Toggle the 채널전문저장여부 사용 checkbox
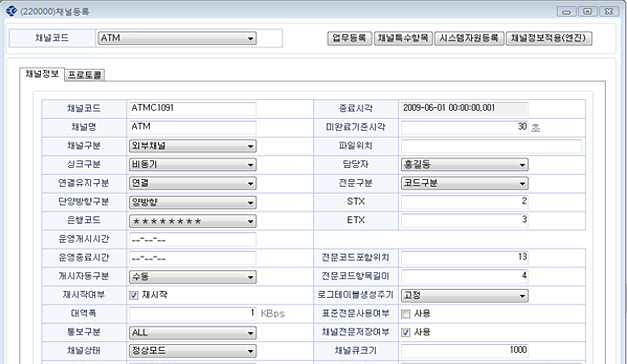Viewport: 627px width, 364px height. coord(405,332)
